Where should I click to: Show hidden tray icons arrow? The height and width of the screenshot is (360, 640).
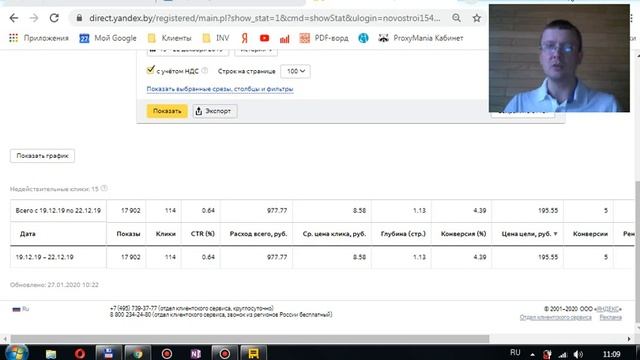click(x=532, y=354)
